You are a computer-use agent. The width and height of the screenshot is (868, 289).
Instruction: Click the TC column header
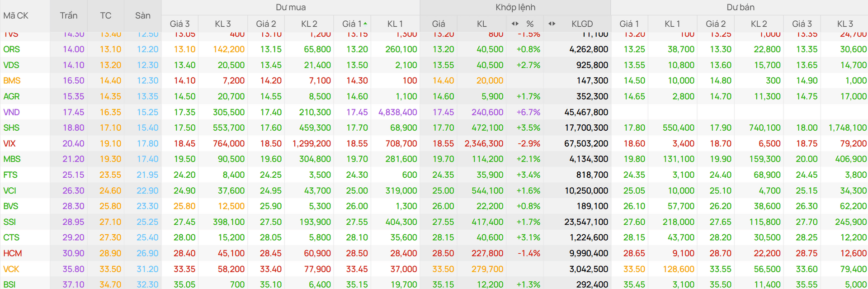[x=105, y=16]
